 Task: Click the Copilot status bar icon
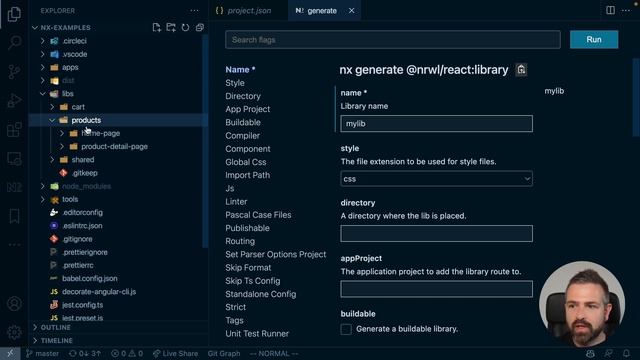(x=590, y=353)
